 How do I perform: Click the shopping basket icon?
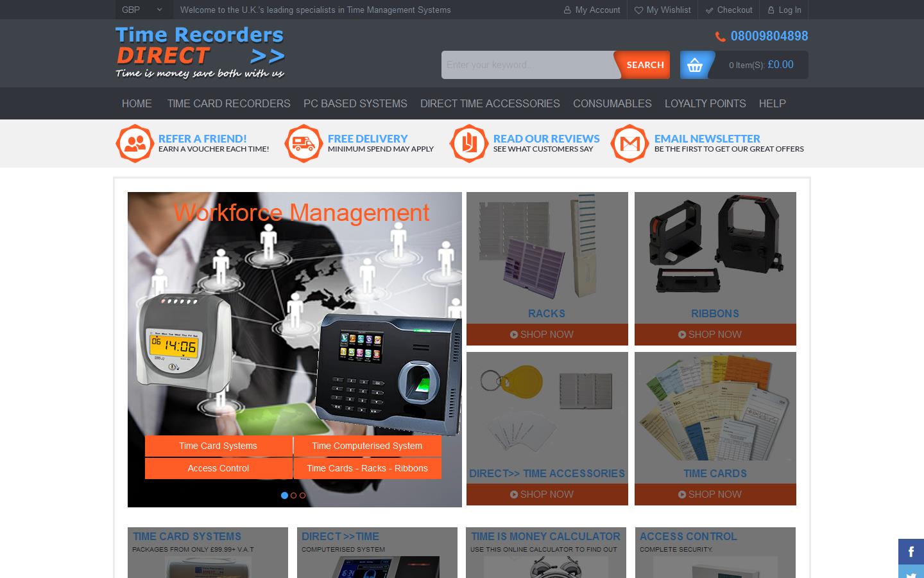pos(695,65)
